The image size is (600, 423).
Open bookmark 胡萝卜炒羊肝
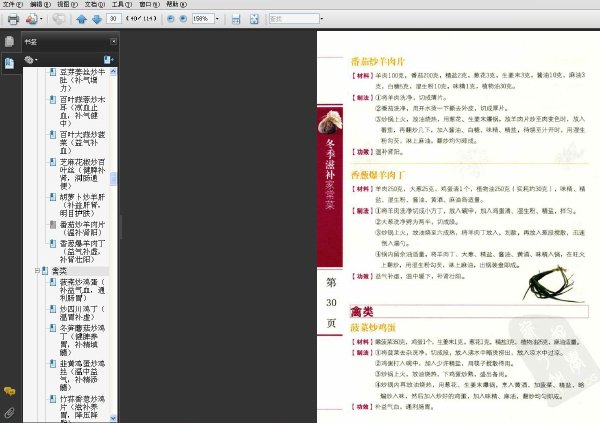click(82, 205)
